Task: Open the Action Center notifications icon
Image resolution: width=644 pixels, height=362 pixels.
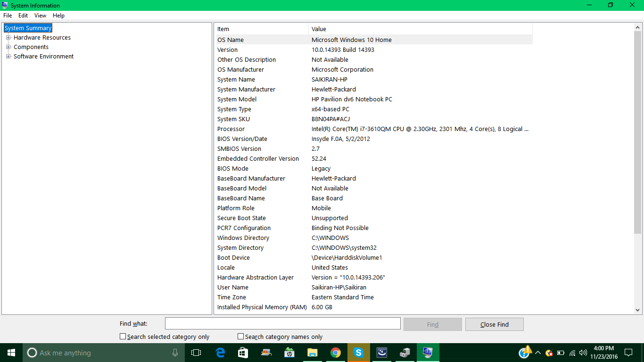Action: 628,353
